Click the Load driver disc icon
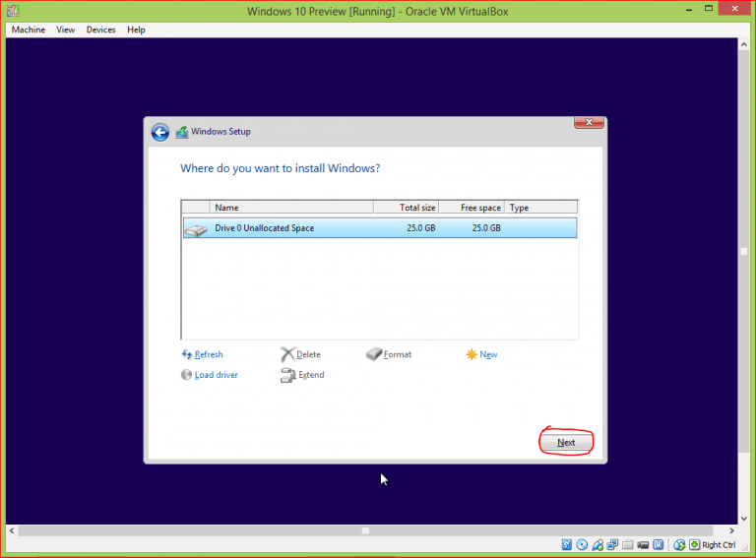The width and height of the screenshot is (756, 558). click(187, 374)
